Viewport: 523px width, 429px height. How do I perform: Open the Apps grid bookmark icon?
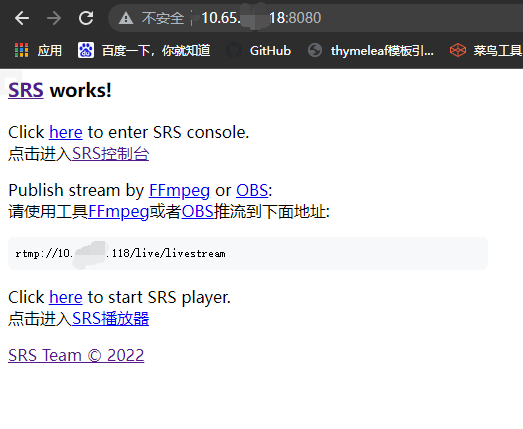click(22, 50)
